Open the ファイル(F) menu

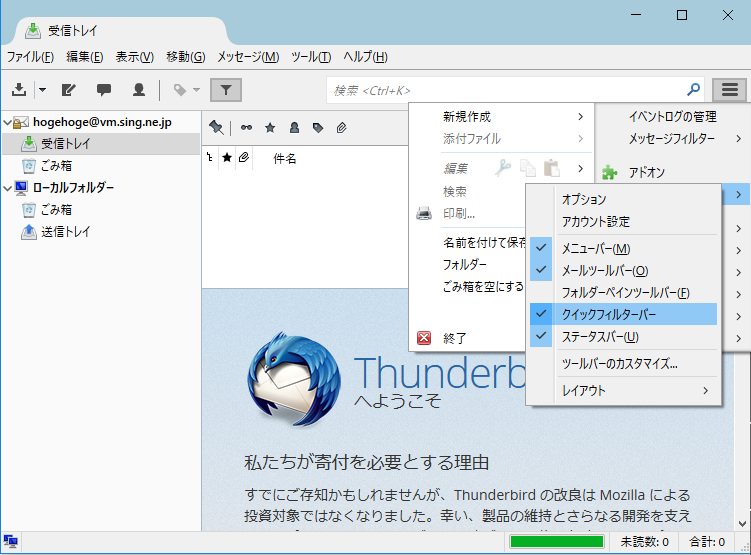click(x=30, y=57)
